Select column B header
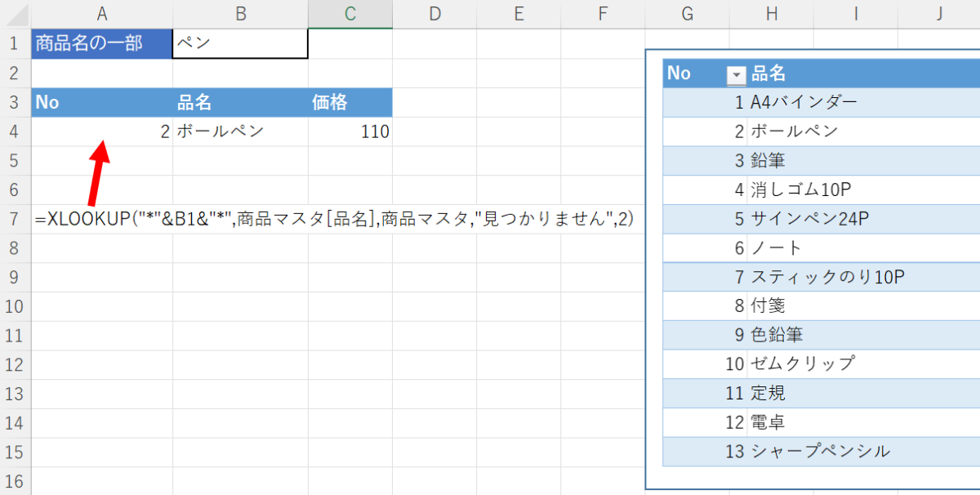The width and height of the screenshot is (980, 495). tap(240, 13)
